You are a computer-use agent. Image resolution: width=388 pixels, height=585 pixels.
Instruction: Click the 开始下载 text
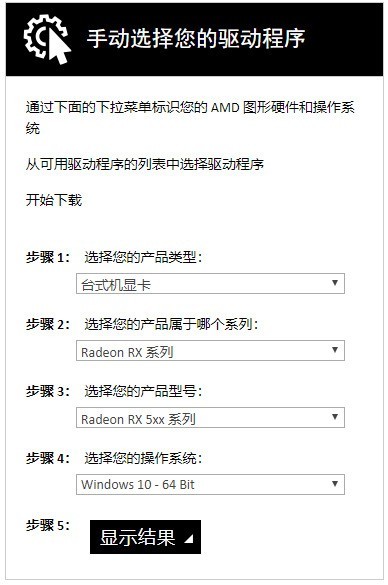pos(54,200)
